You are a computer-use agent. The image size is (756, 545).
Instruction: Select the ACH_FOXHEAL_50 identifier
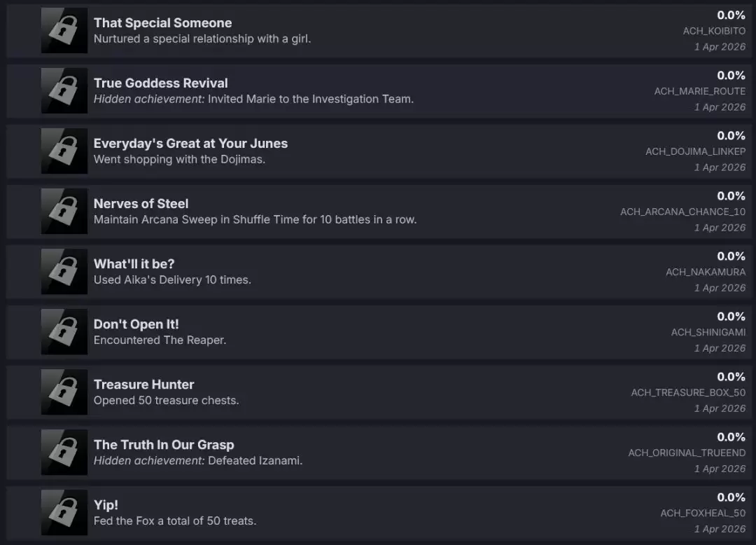[x=703, y=513]
